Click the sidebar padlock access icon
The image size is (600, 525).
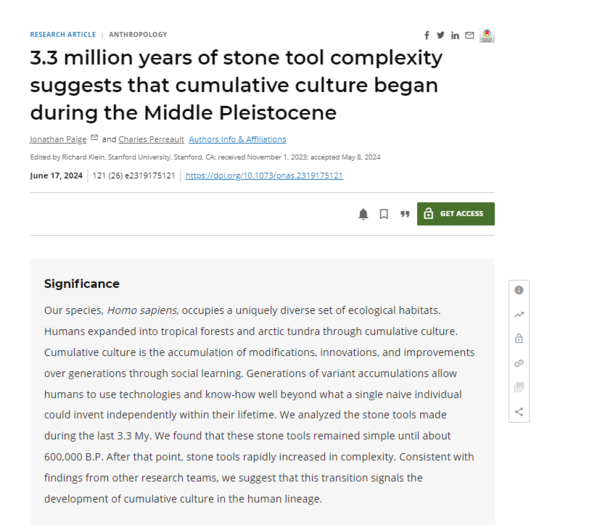[x=519, y=339]
